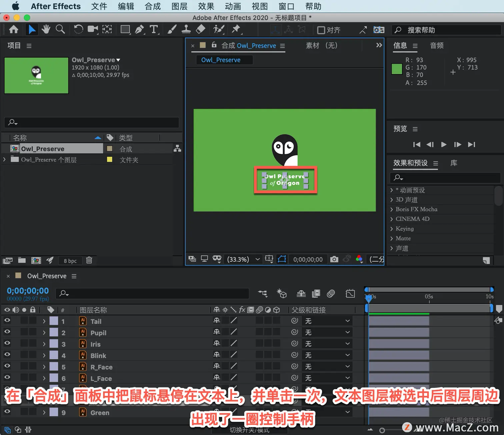Play the preview
The width and height of the screenshot is (504, 435).
point(444,144)
